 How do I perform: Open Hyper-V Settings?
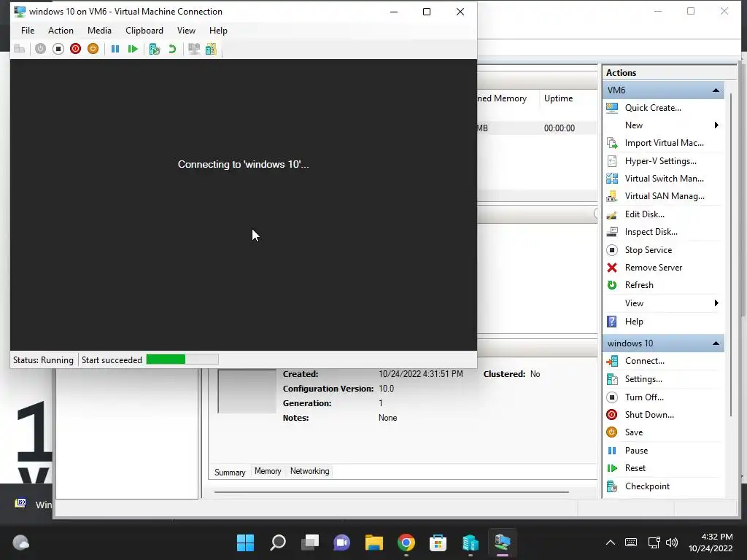[661, 161]
